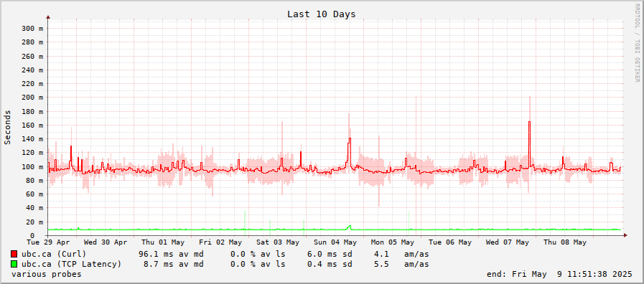Click the 'Tue 29 Apr' date label
Viewport: 644px width, 284px height.
48,242
